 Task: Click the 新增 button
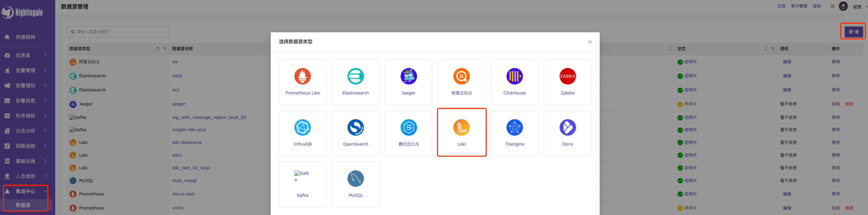click(853, 32)
